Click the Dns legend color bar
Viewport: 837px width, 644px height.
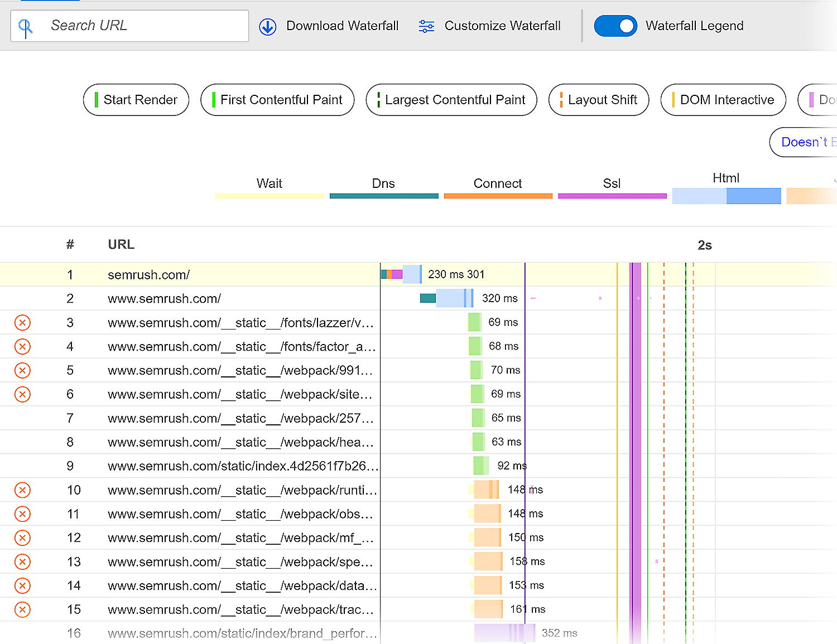tap(384, 196)
